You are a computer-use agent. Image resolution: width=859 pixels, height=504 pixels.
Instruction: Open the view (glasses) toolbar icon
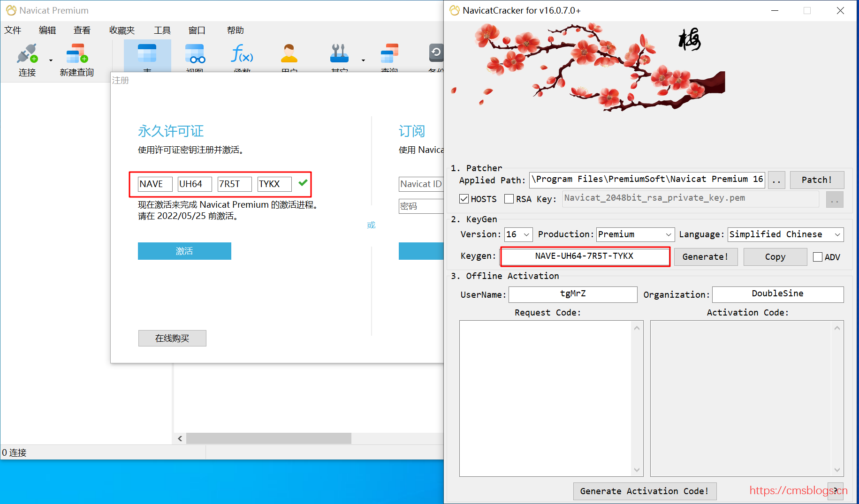195,53
